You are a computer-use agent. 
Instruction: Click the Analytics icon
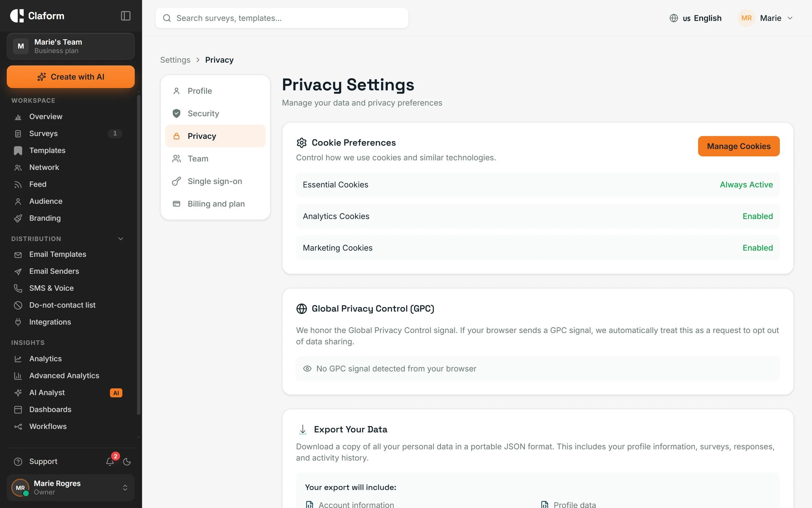pos(18,359)
